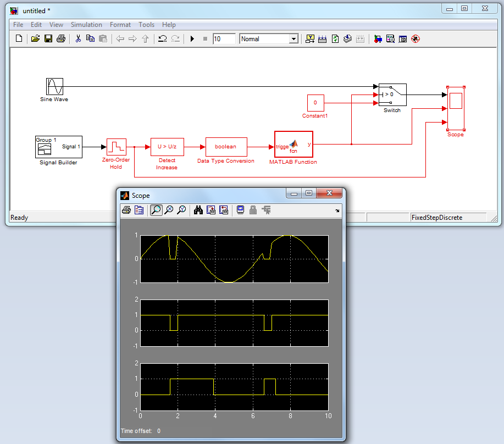Select the Sine Wave block

tap(54, 86)
